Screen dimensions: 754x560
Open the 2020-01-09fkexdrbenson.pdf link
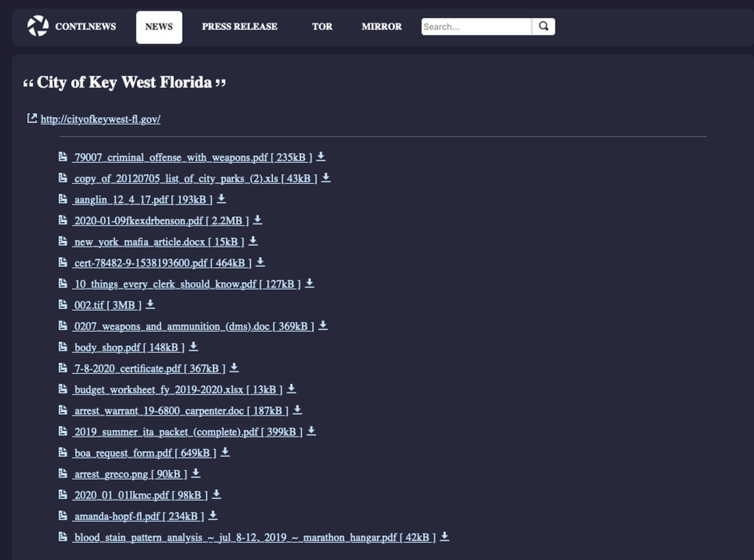(x=160, y=221)
